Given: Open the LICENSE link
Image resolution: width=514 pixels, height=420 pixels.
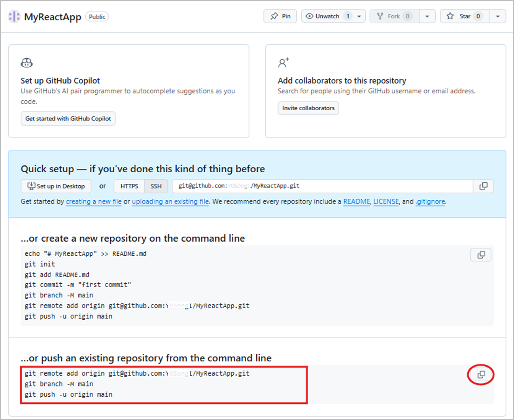Looking at the screenshot, I should pyautogui.click(x=386, y=201).
